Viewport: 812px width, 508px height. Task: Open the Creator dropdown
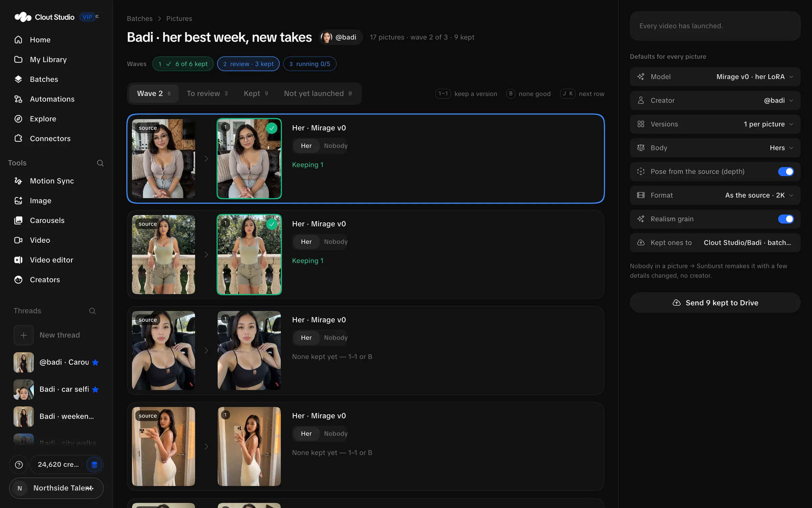tap(715, 101)
